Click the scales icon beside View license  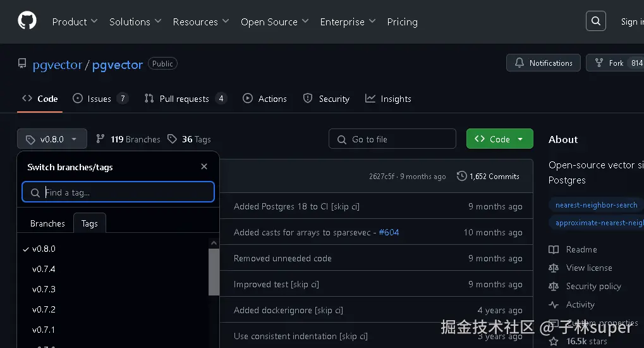click(x=554, y=268)
